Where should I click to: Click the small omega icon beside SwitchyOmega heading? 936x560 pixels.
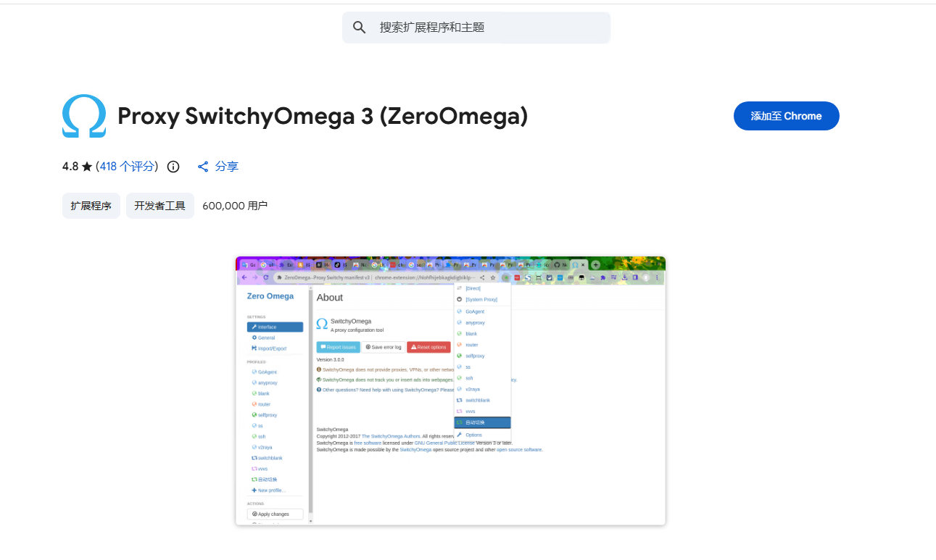pyautogui.click(x=322, y=324)
